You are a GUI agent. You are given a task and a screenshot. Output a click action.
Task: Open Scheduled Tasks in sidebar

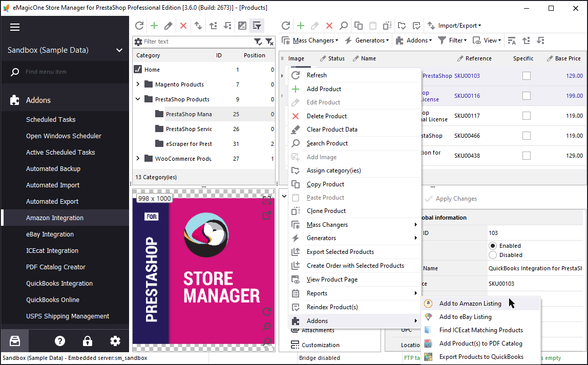click(x=65, y=120)
